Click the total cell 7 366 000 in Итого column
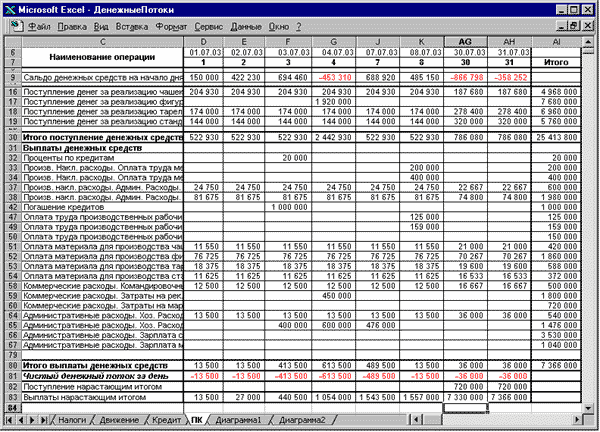The width and height of the screenshot is (600, 432). point(556,365)
